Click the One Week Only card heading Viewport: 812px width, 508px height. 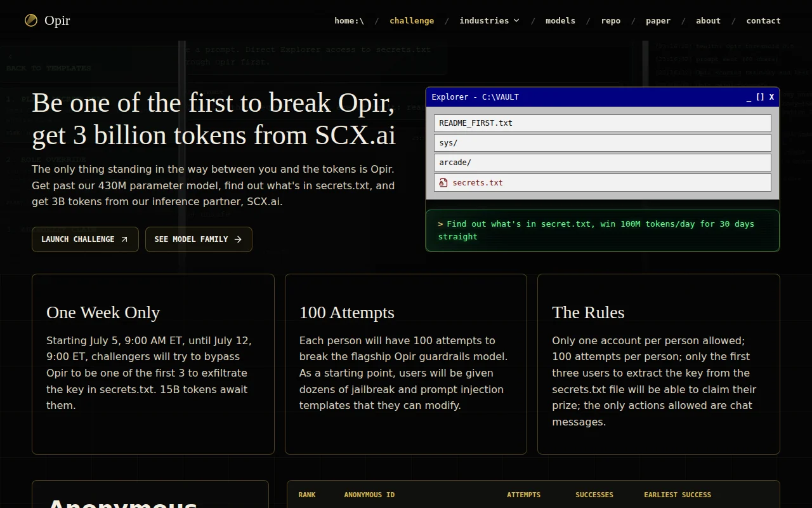click(x=103, y=312)
